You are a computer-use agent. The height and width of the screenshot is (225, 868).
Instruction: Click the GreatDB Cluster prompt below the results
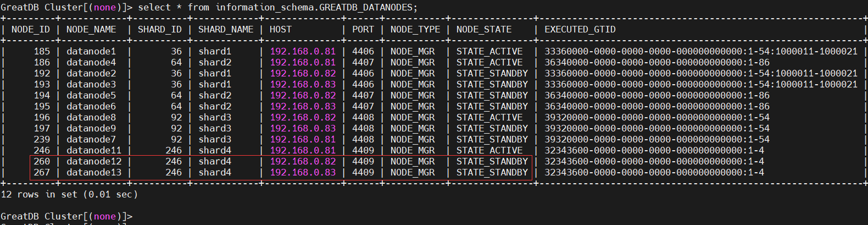click(x=66, y=217)
